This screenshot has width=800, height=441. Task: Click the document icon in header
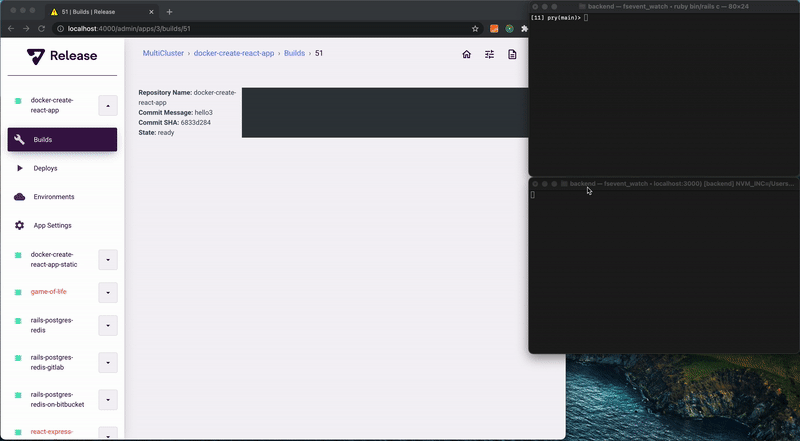click(512, 55)
